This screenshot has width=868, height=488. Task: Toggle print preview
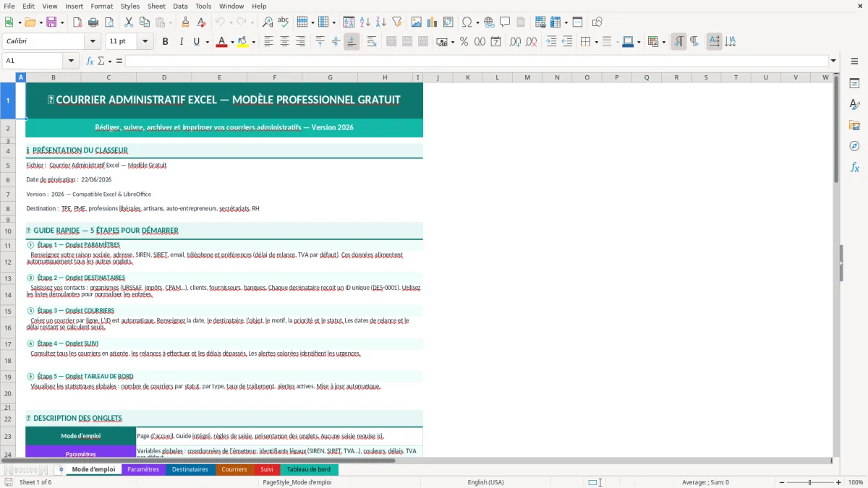point(108,22)
